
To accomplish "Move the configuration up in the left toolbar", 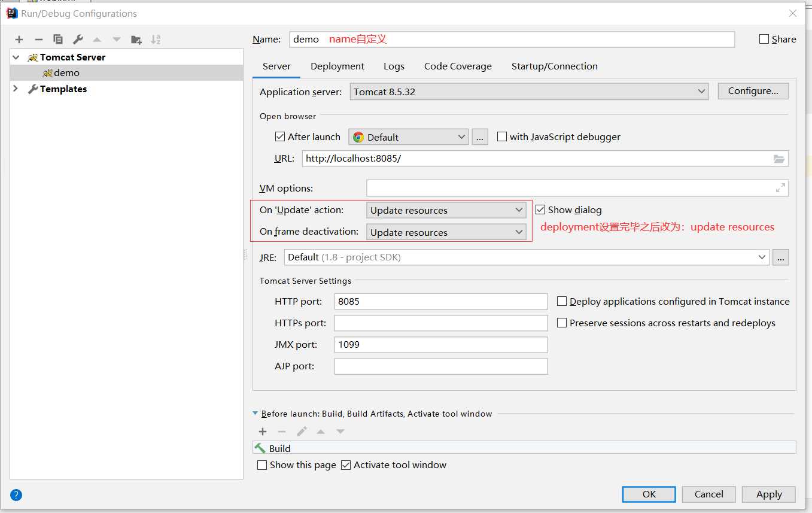I will [x=97, y=40].
